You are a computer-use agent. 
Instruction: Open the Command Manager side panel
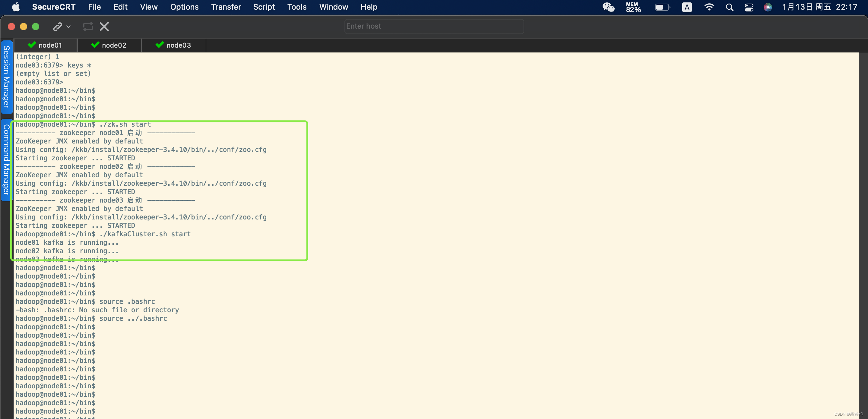[6, 160]
